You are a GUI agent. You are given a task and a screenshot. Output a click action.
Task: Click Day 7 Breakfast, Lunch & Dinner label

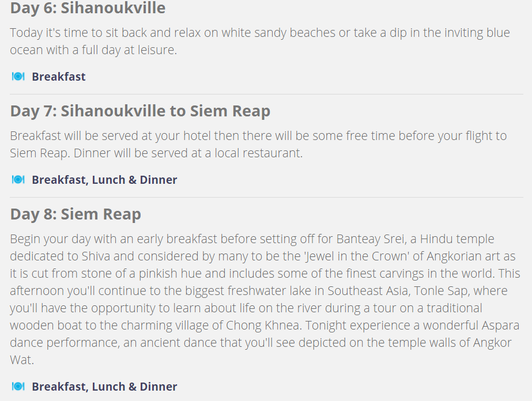click(104, 180)
